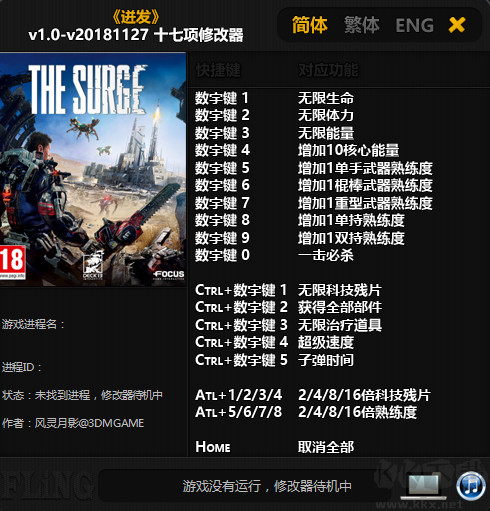Toggle 无限能量 cheat option

click(326, 133)
